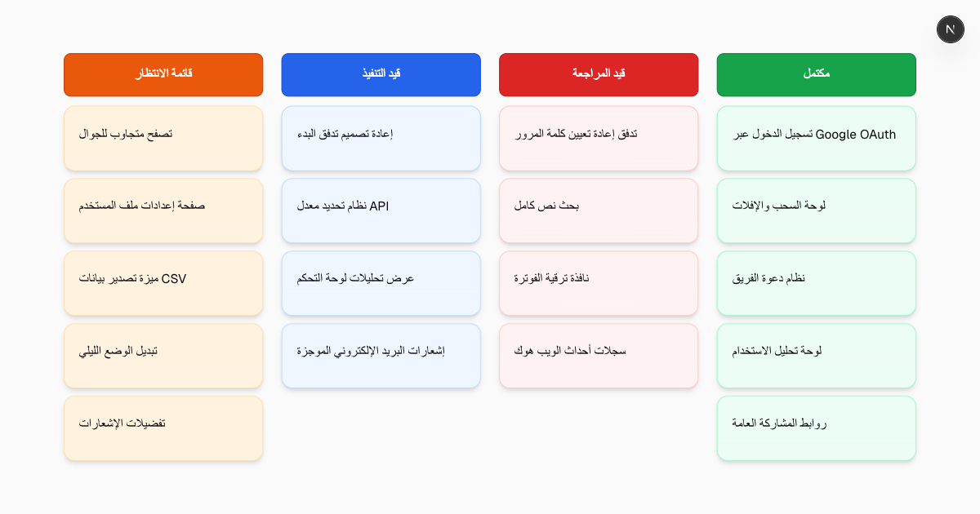
Task: Open the صفحة إعدادات ملف المستخدم card
Action: (x=163, y=210)
